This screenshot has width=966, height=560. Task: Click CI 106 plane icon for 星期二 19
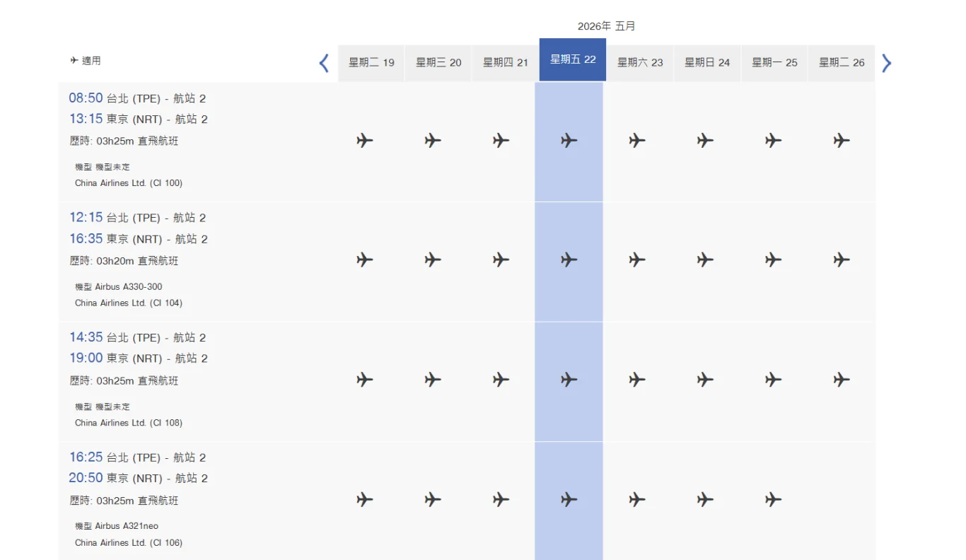pyautogui.click(x=365, y=500)
